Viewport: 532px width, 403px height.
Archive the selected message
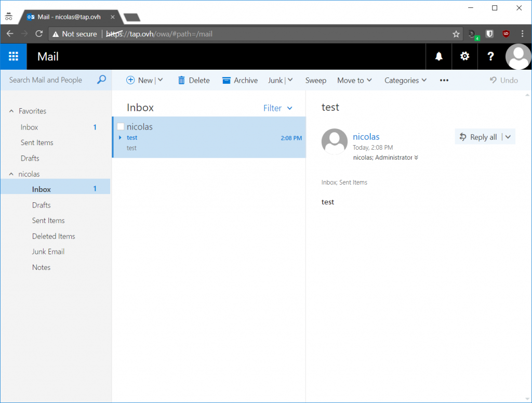tap(240, 81)
